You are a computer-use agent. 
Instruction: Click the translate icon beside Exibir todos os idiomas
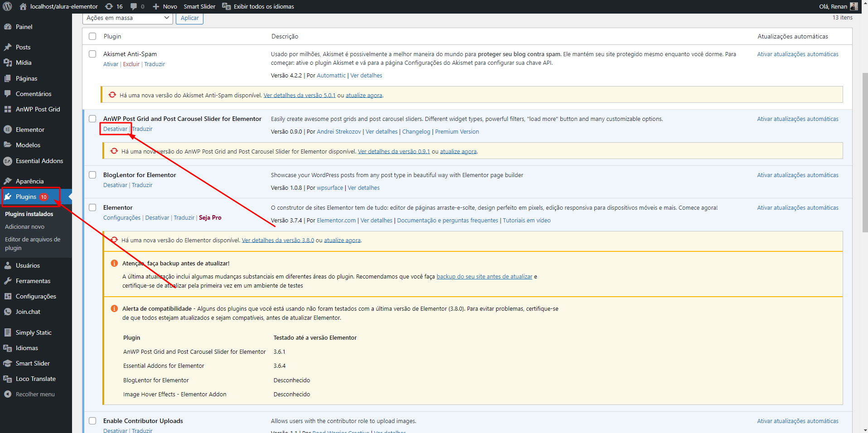point(226,6)
